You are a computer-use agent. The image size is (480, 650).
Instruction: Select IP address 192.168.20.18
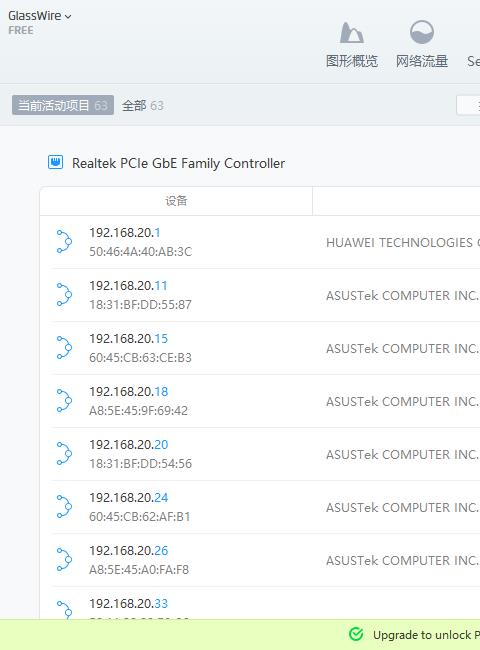[x=128, y=392]
